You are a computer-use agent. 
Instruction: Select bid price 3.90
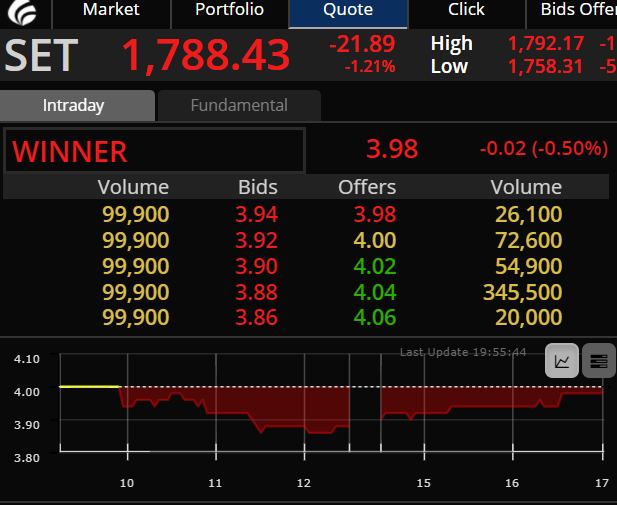tap(257, 266)
